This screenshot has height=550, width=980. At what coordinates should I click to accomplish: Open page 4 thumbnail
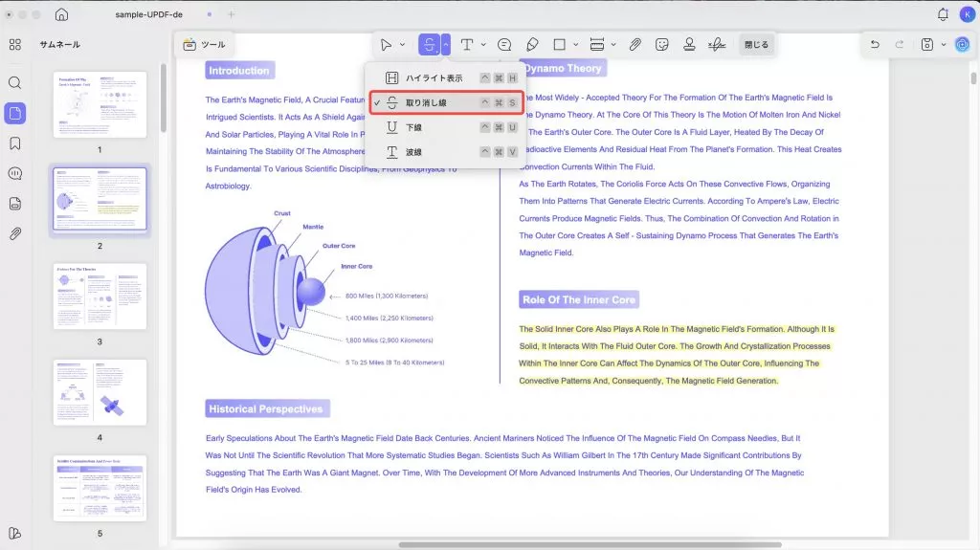100,392
